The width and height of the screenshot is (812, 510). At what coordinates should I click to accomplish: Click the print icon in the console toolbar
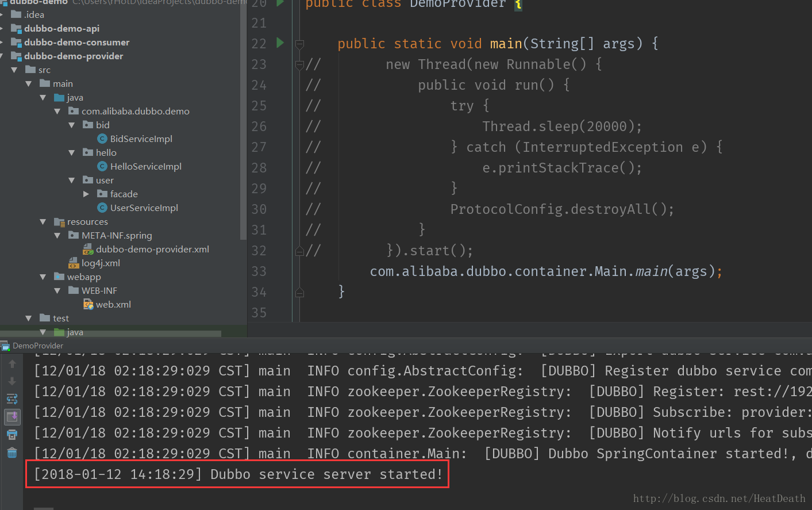[12, 435]
